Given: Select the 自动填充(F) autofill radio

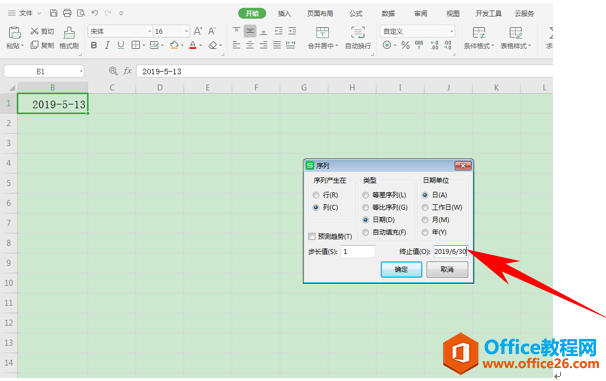Looking at the screenshot, I should pyautogui.click(x=366, y=232).
